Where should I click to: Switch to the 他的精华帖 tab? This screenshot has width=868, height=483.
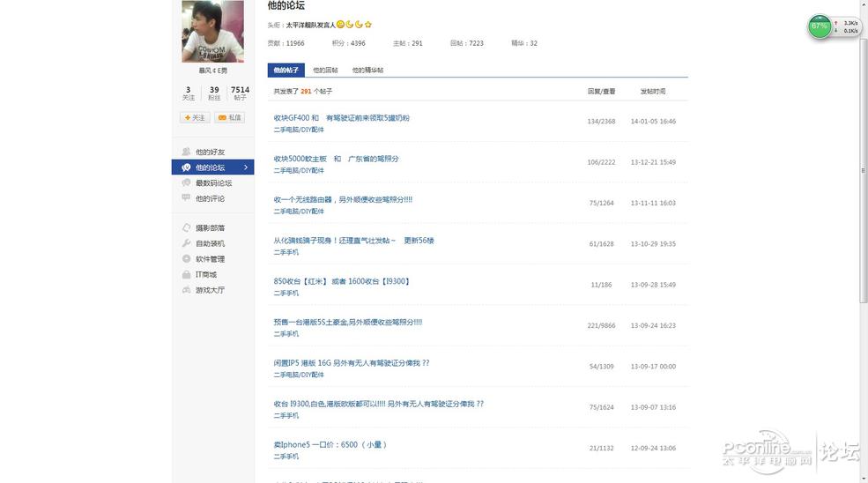tap(367, 70)
